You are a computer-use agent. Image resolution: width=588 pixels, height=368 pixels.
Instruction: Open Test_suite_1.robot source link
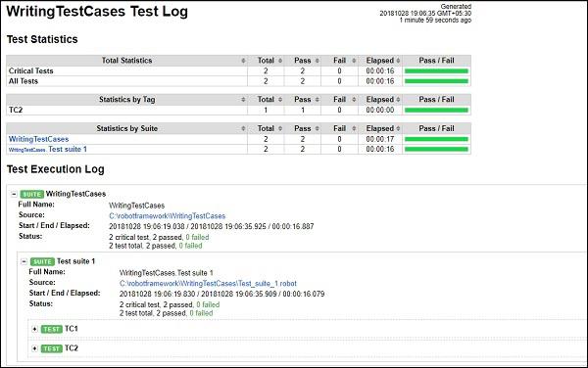[208, 284]
